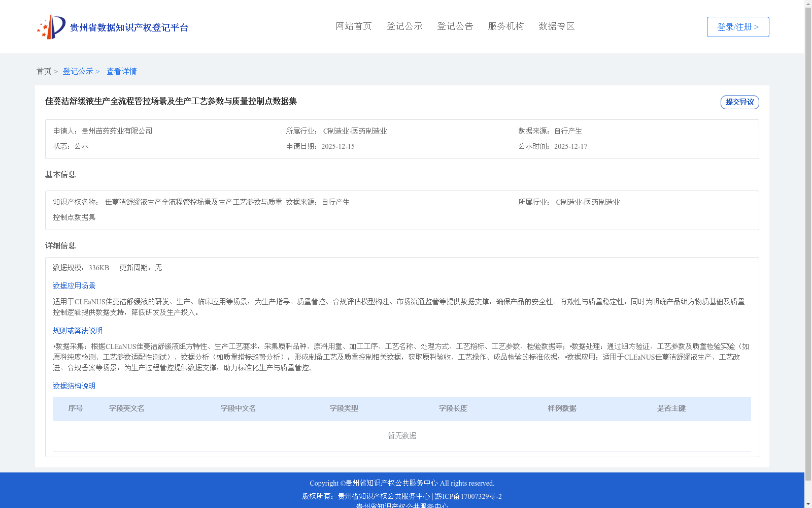Click the 数据结构说明 subheading
The image size is (812, 508).
coord(74,386)
